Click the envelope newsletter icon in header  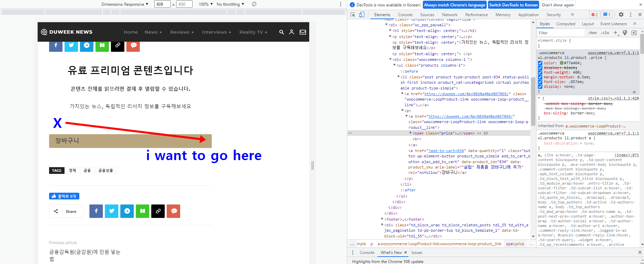303,32
